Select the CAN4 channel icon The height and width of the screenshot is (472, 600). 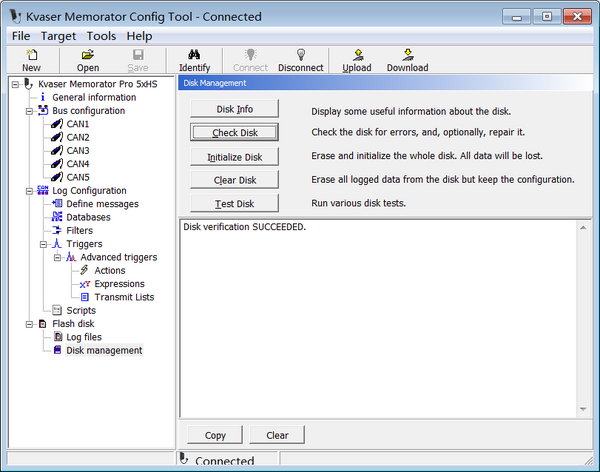click(57, 164)
